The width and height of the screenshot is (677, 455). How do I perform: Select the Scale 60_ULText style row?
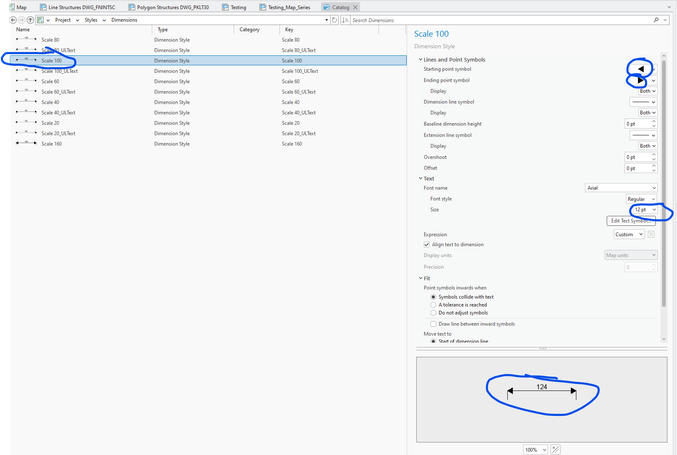tap(209, 92)
